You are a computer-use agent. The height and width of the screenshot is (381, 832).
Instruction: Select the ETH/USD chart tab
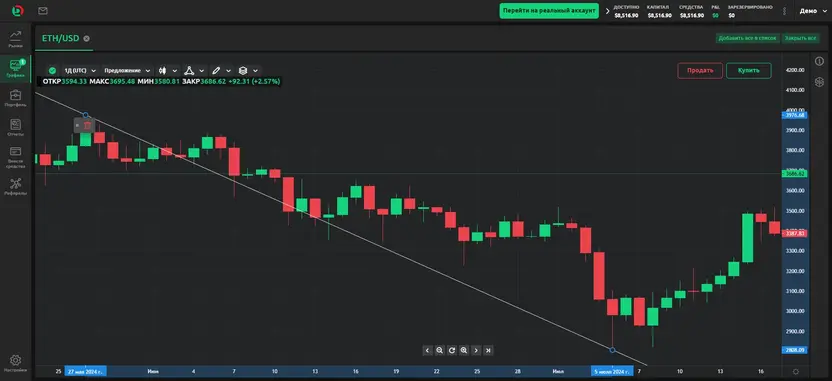(x=60, y=38)
